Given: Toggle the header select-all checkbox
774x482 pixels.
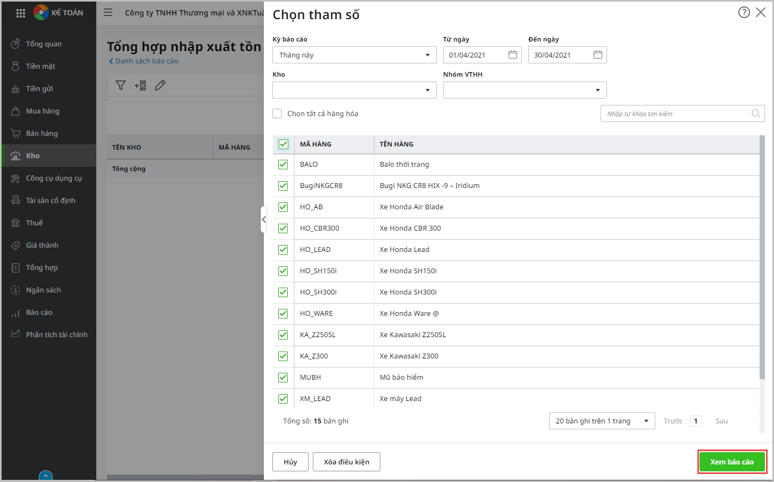Looking at the screenshot, I should click(x=283, y=144).
